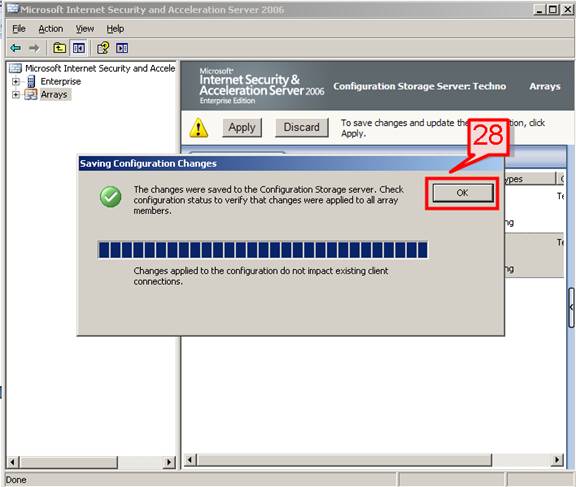
Task: Click the saving progress bar
Action: pos(263,250)
